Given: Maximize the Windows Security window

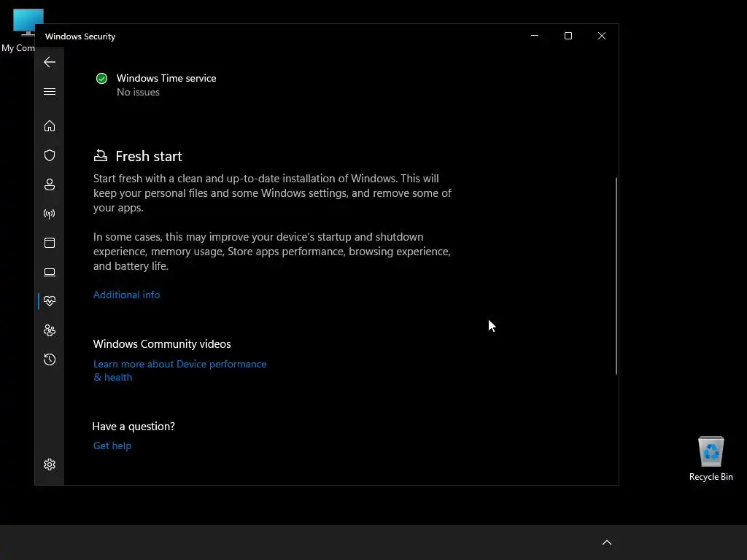Looking at the screenshot, I should [568, 36].
